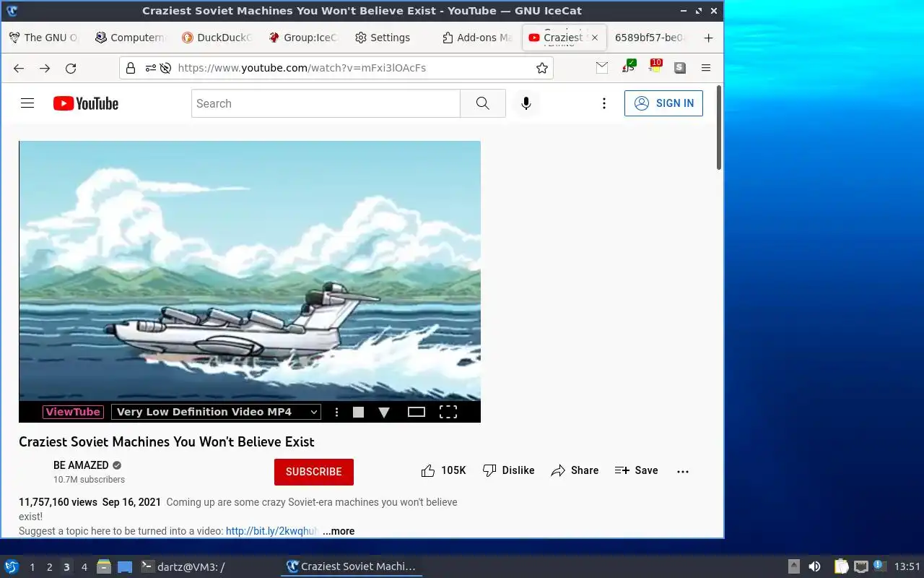The width and height of the screenshot is (924, 578).
Task: Click the Soviet machine video frame
Action: pyautogui.click(x=250, y=271)
